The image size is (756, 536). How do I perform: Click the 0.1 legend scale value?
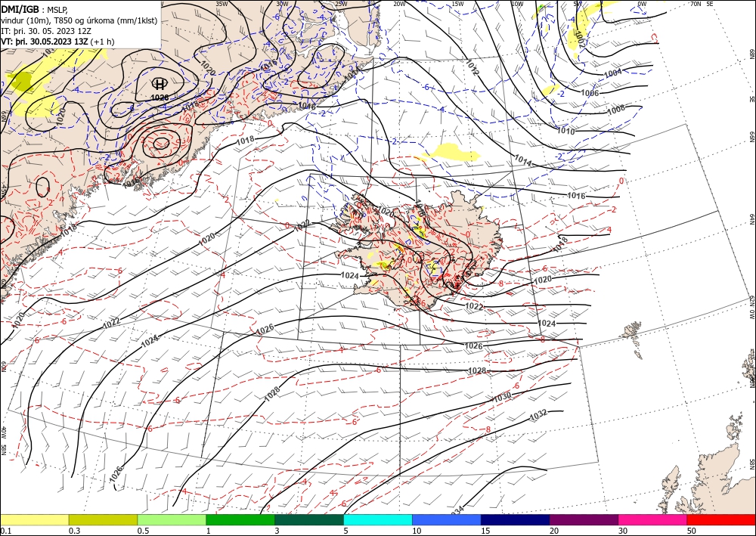(x=6, y=531)
